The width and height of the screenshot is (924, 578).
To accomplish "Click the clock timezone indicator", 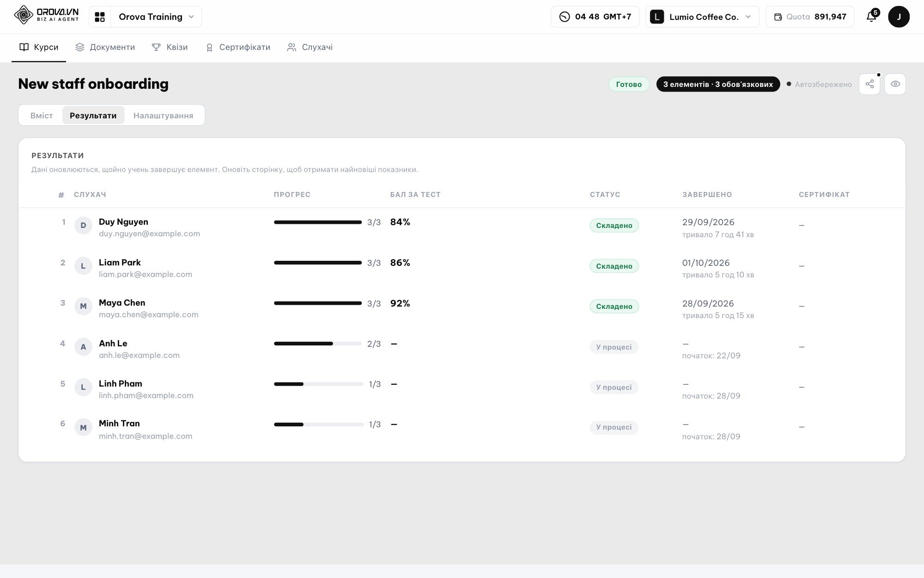I will [595, 17].
